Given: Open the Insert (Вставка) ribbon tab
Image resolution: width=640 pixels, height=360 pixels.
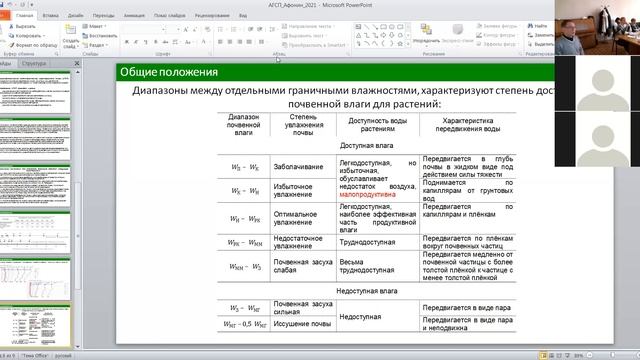Looking at the screenshot, I should point(51,16).
